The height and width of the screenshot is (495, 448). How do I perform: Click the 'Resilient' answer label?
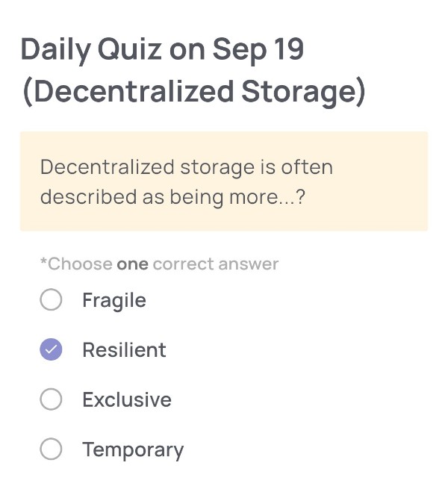[124, 350]
